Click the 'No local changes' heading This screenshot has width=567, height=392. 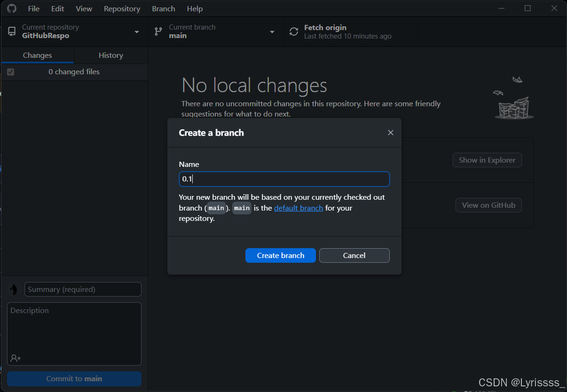tap(254, 85)
